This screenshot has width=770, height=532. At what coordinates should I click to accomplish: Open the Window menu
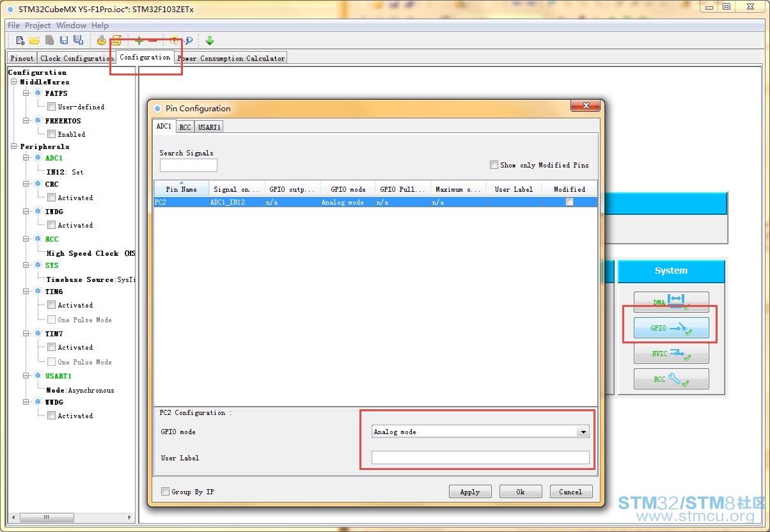tap(71, 26)
